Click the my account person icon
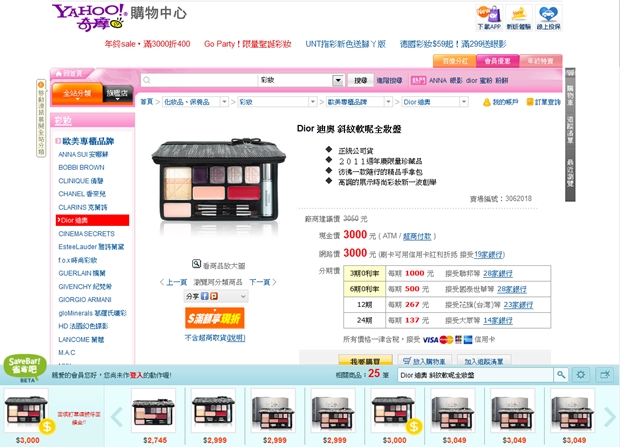This screenshot has width=620, height=447. 487,102
